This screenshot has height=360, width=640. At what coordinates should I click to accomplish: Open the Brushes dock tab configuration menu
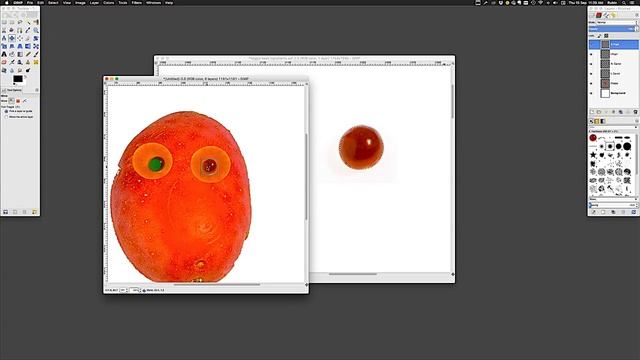pos(637,121)
